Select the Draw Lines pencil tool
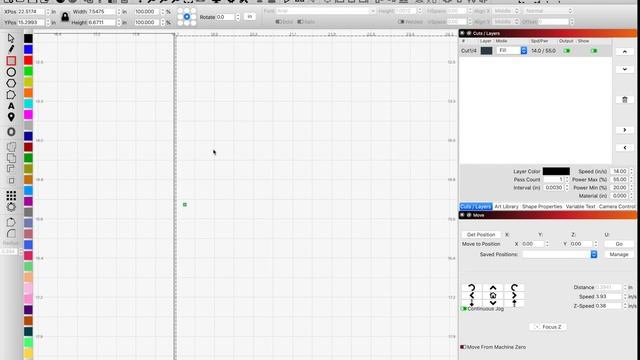Image resolution: width=640 pixels, height=360 pixels. click(x=11, y=49)
